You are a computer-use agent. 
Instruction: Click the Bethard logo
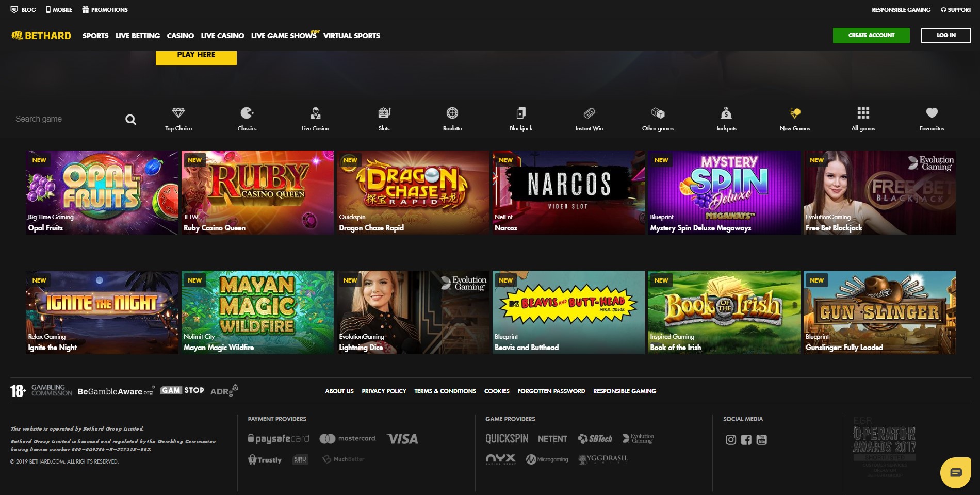point(41,36)
